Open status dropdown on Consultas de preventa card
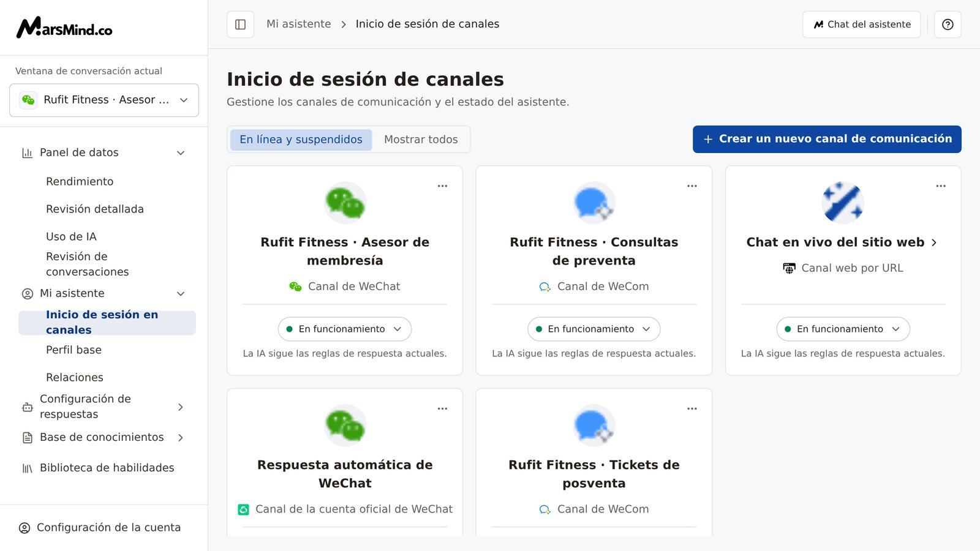Screen dimensions: 980x551 coord(594,329)
